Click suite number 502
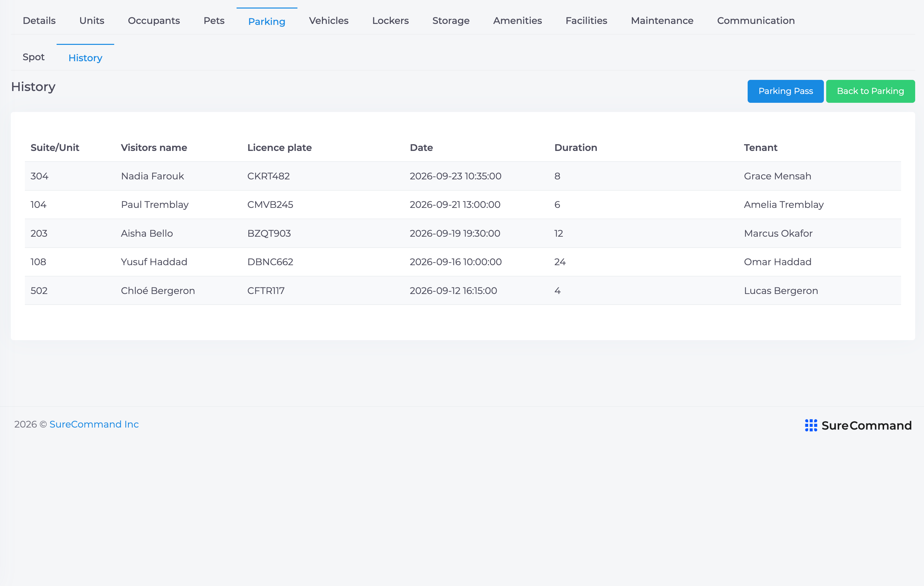 (x=39, y=290)
